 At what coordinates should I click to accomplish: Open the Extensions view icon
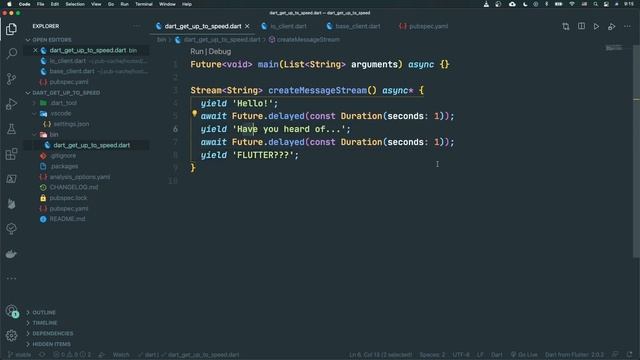pos(11,154)
